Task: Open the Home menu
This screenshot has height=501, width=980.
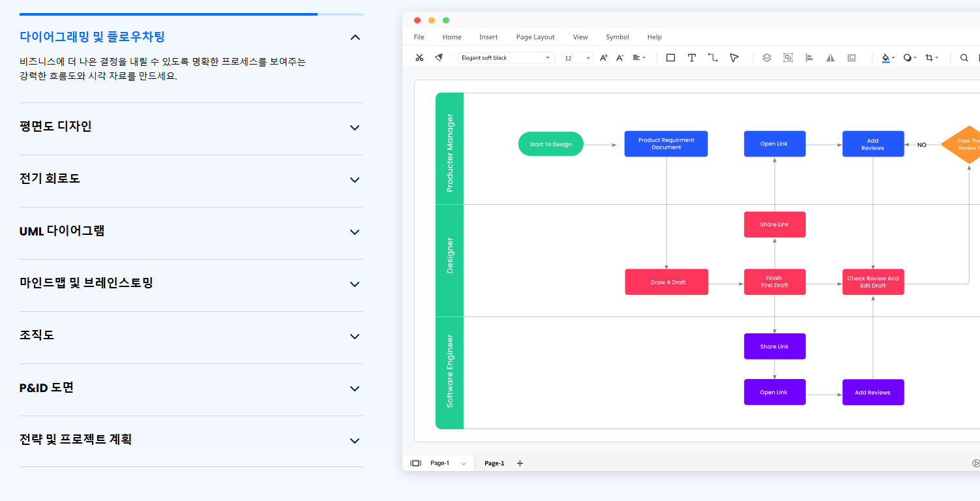Action: [452, 37]
